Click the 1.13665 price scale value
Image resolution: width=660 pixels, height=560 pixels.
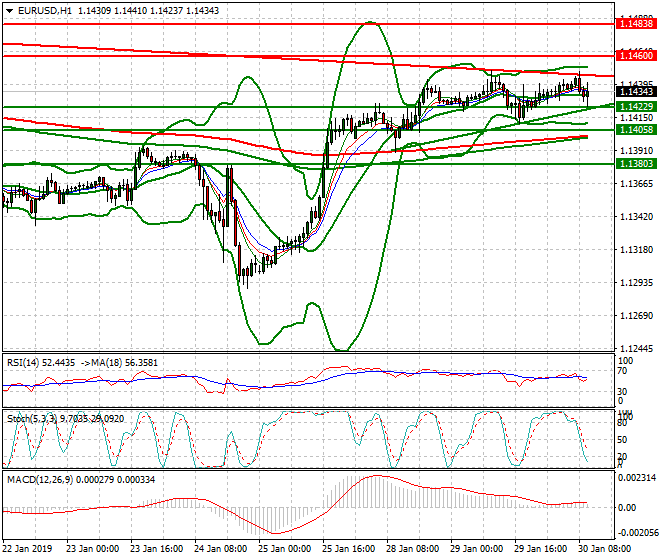[637, 184]
